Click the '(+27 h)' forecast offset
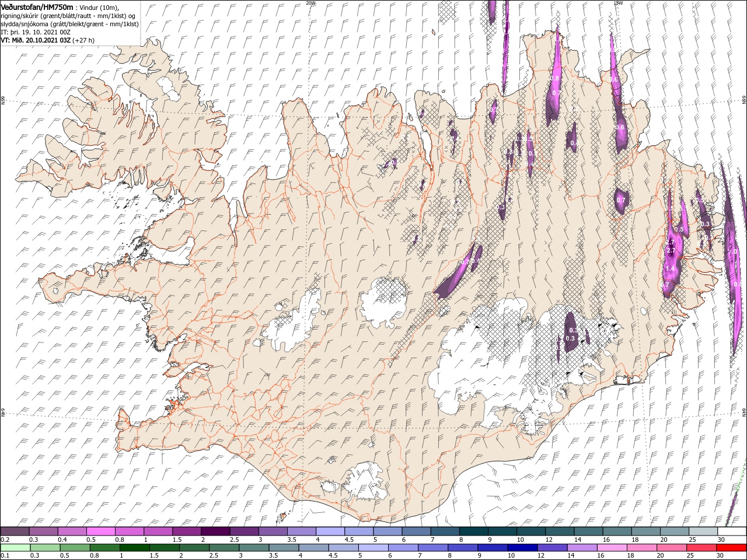747x560 pixels. pyautogui.click(x=83, y=41)
